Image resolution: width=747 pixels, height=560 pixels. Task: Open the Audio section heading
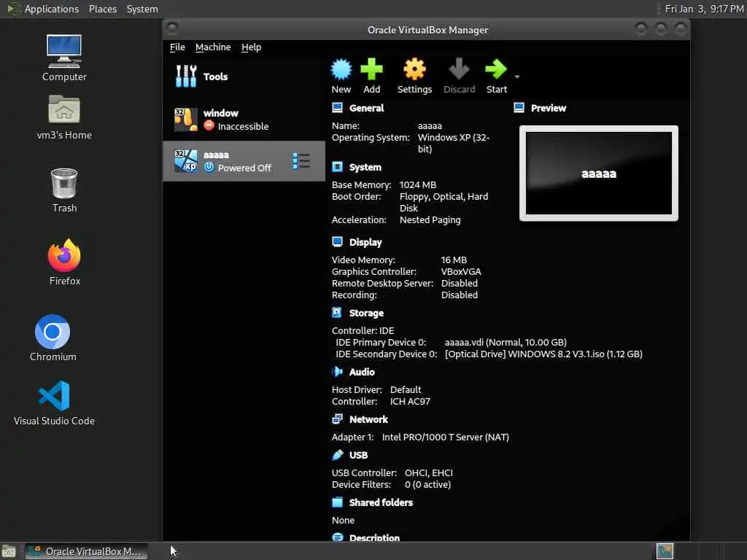362,372
